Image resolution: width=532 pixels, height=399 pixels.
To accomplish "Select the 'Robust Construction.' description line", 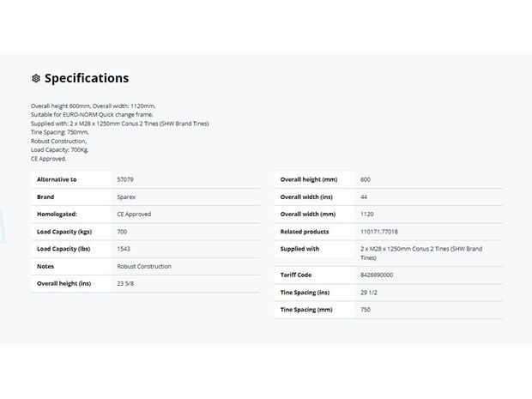I will (x=58, y=141).
